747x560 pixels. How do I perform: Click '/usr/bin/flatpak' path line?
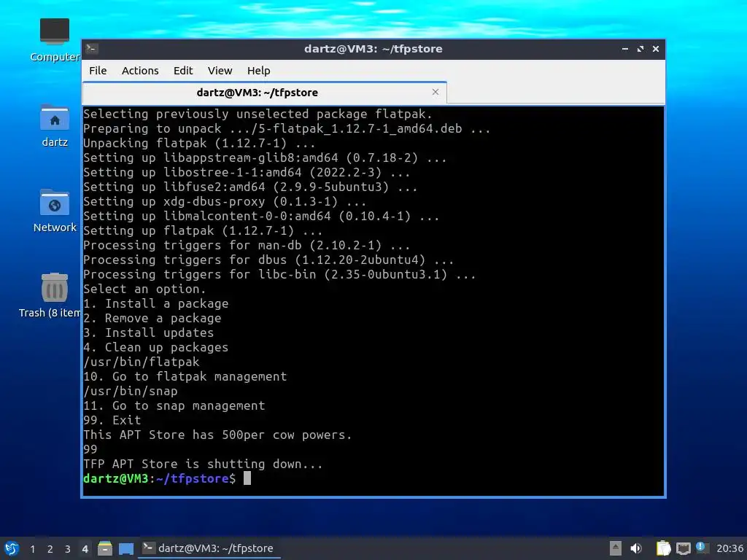pos(141,362)
